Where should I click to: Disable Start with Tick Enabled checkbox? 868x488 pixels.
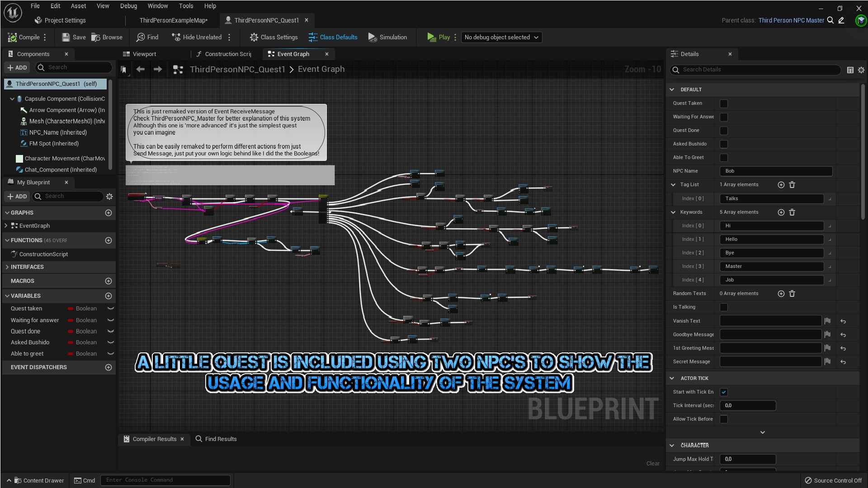tap(724, 392)
